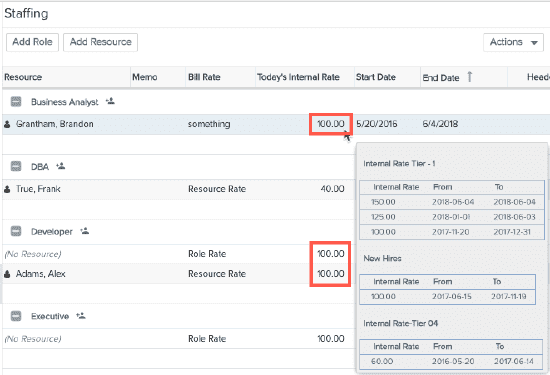This screenshot has height=375, width=550.
Task: Select the Grantham, Brandon resource name
Action: pos(55,124)
